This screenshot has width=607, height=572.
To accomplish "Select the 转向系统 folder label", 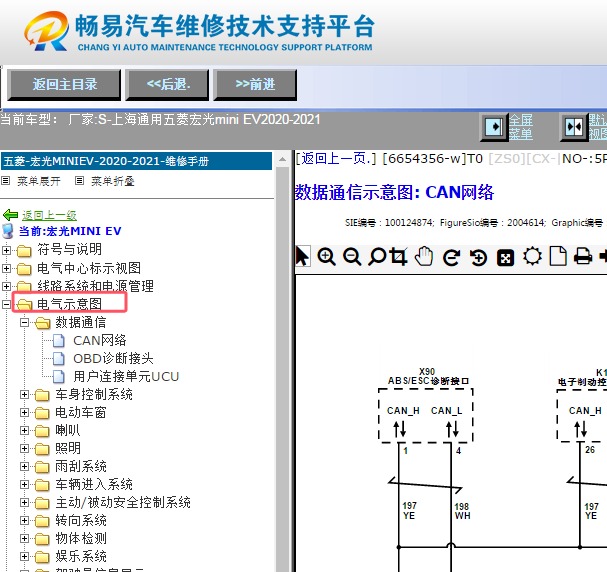I will pos(81,520).
